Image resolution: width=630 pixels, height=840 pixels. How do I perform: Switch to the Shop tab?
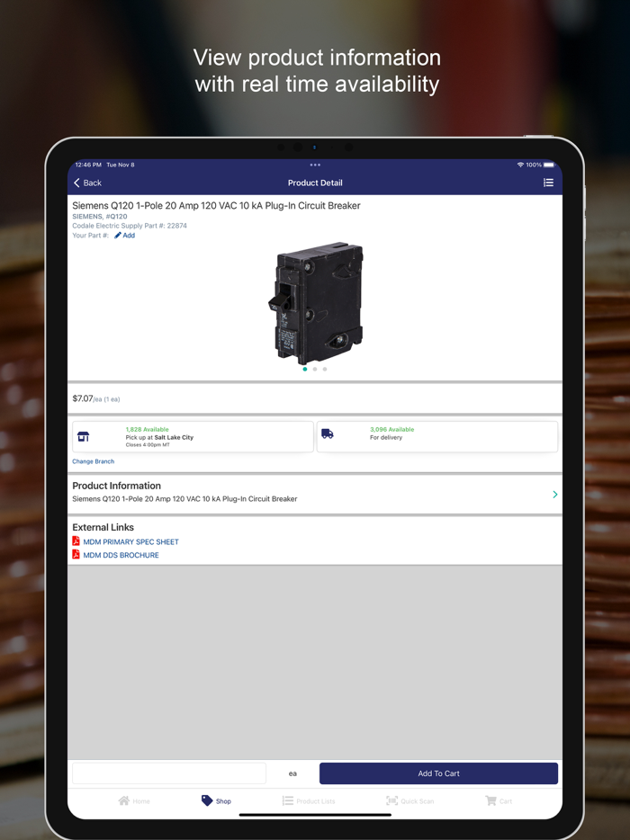tap(216, 801)
